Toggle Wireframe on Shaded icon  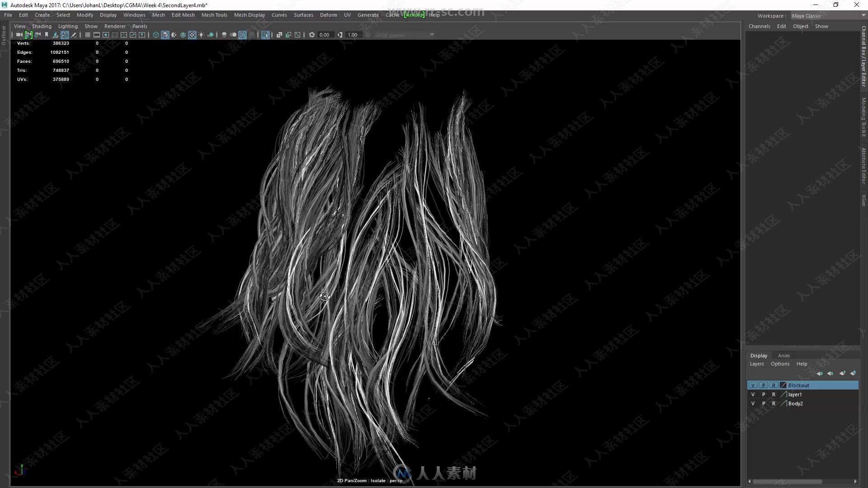(183, 35)
